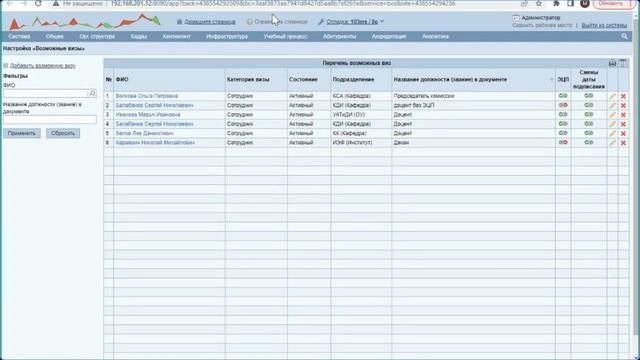Toggle signing date change for Белов Лев
The height and width of the screenshot is (360, 640).
coord(589,133)
